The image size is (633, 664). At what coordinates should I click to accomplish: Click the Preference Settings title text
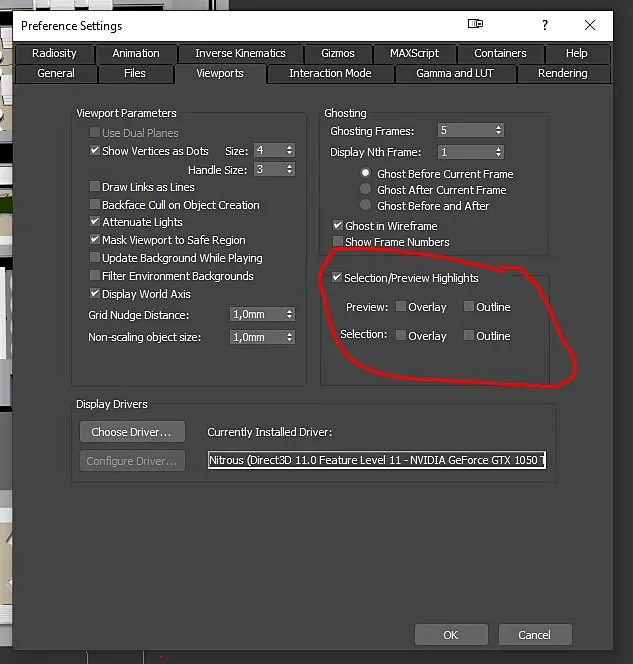click(72, 26)
